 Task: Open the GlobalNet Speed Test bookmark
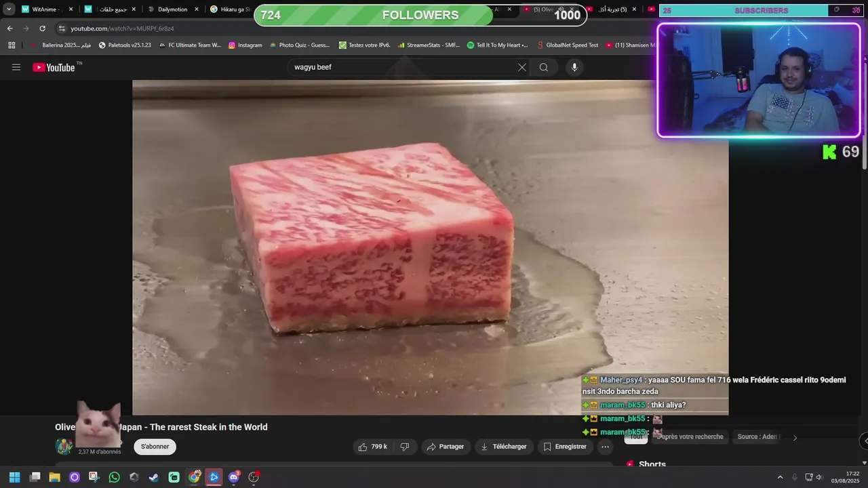567,45
